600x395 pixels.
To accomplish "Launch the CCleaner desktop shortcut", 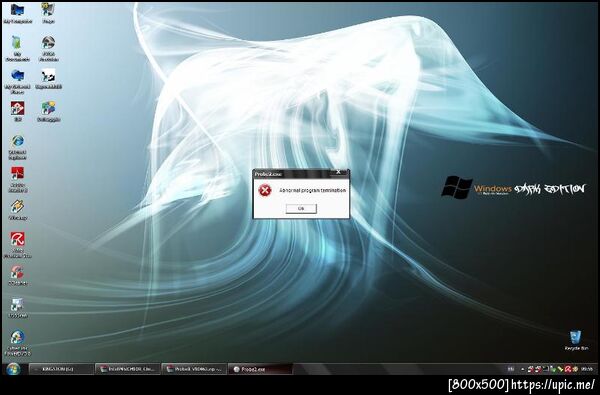I will [x=18, y=276].
